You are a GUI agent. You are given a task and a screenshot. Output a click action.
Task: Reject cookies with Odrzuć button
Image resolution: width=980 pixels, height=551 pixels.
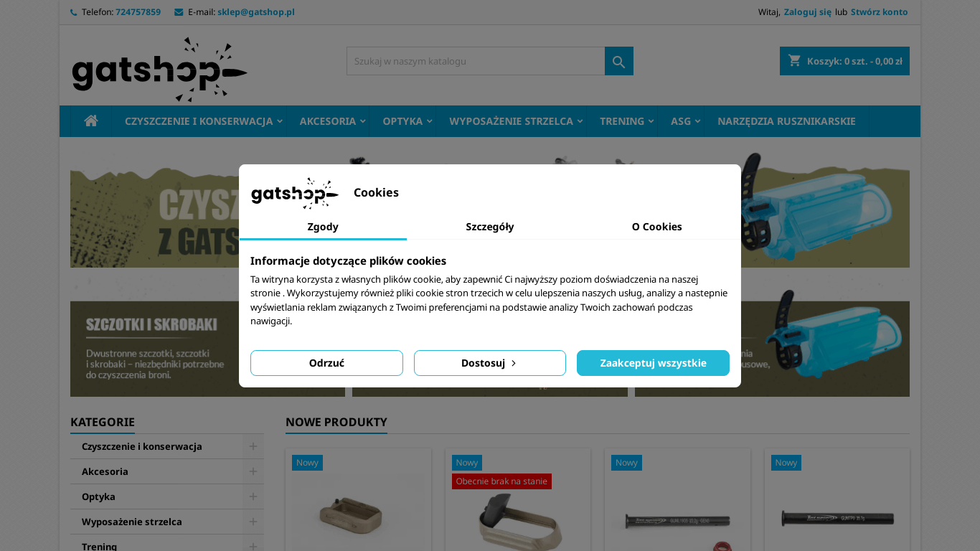[x=326, y=363]
